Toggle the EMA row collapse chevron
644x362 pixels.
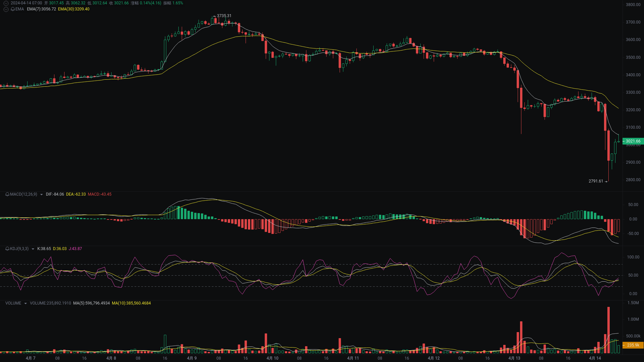(x=5, y=9)
